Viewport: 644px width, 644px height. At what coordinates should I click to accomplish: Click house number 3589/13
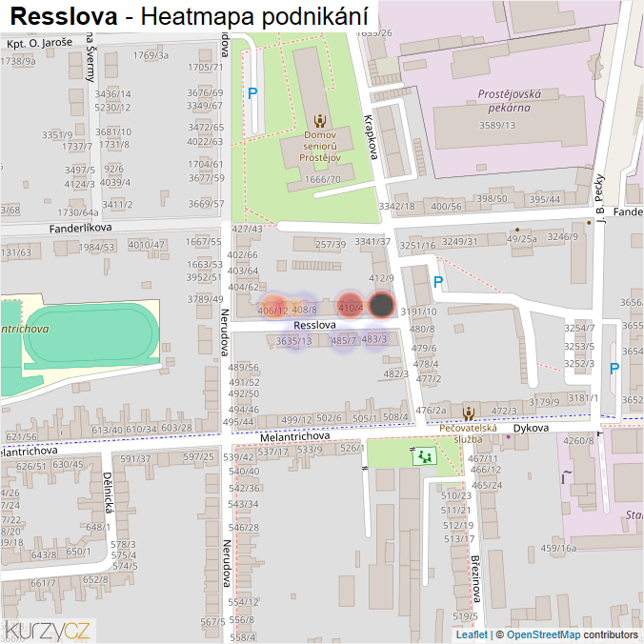pos(497,125)
